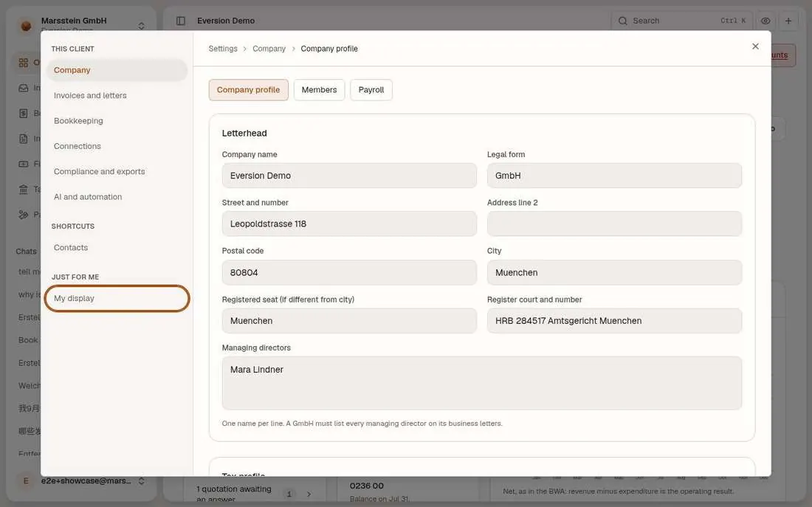
Task: Click the Settings breadcrumb link
Action: (x=223, y=49)
